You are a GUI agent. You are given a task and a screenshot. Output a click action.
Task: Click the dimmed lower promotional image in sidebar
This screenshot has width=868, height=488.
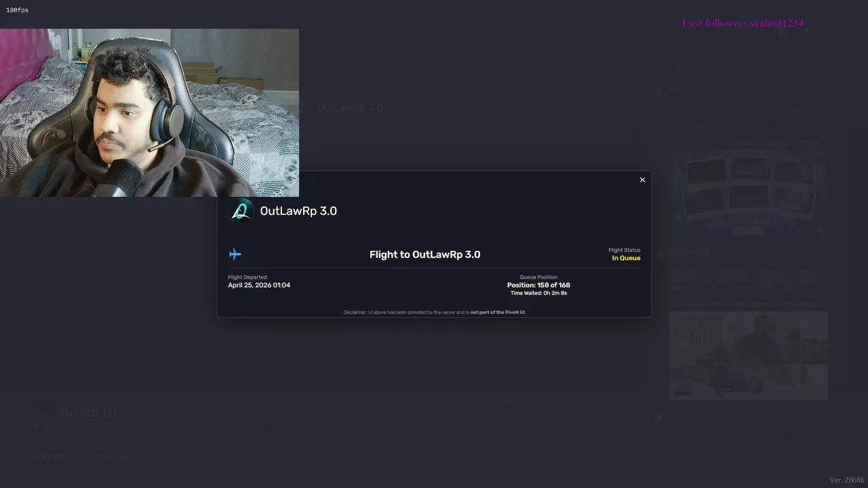[x=748, y=355]
